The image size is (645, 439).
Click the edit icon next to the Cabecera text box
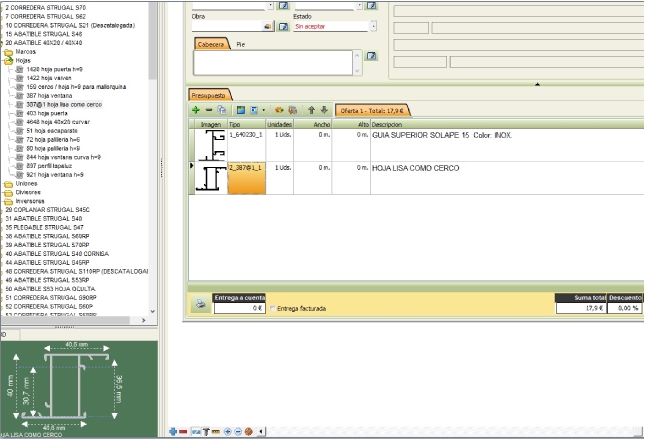371,56
